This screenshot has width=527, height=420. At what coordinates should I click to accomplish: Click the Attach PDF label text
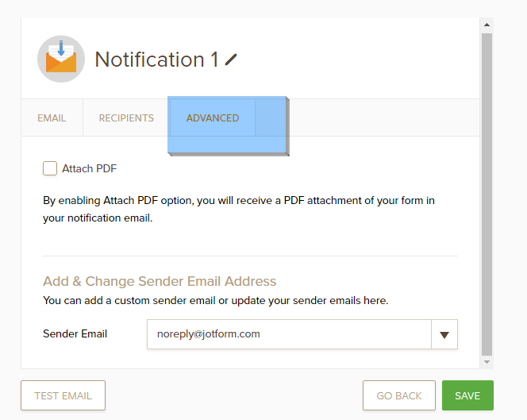90,168
